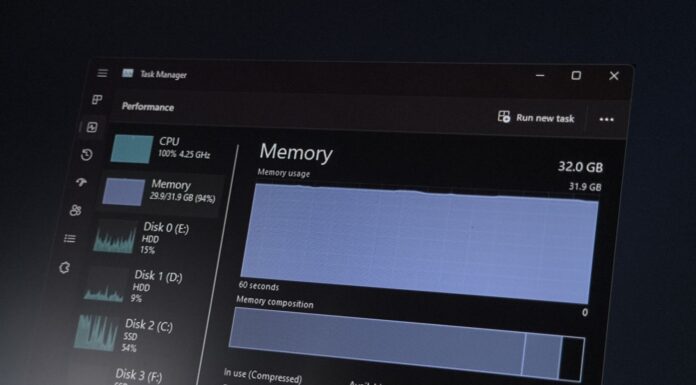696x385 pixels.
Task: Select the Performance page icon in sidebar
Action: click(x=92, y=127)
